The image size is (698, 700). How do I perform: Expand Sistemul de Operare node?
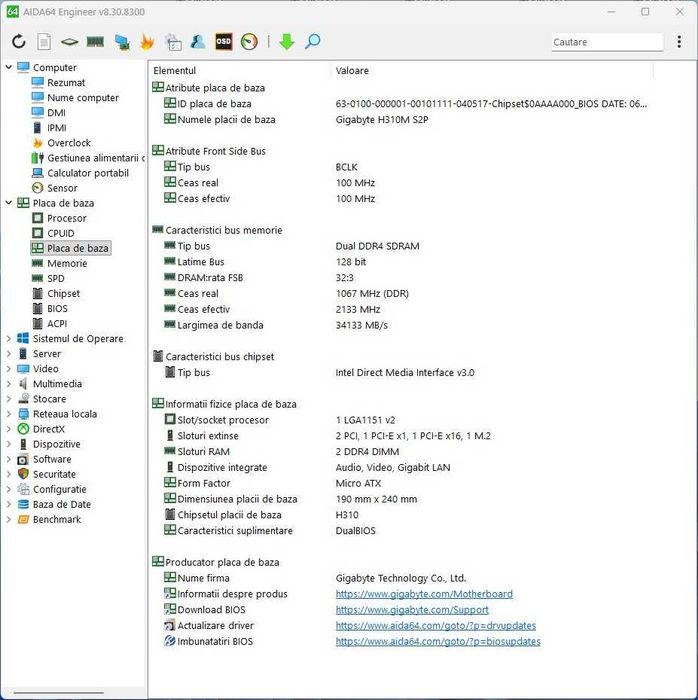pyautogui.click(x=8, y=338)
